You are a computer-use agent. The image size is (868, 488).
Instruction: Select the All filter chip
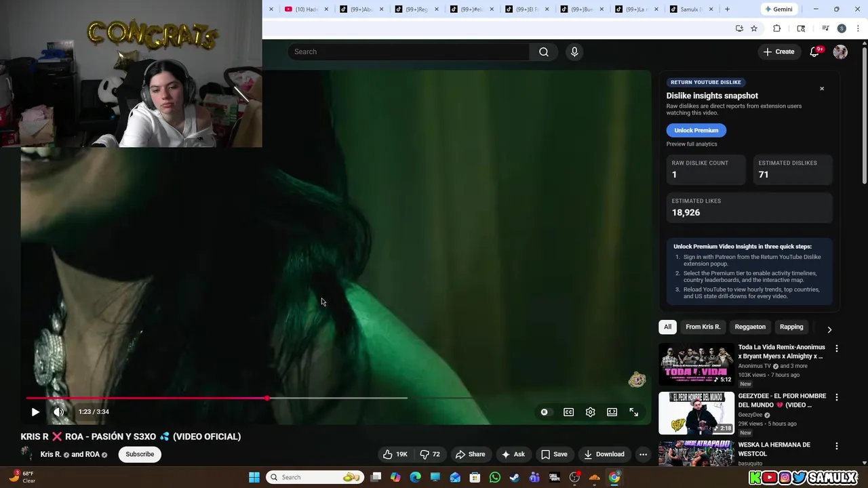[x=667, y=327]
